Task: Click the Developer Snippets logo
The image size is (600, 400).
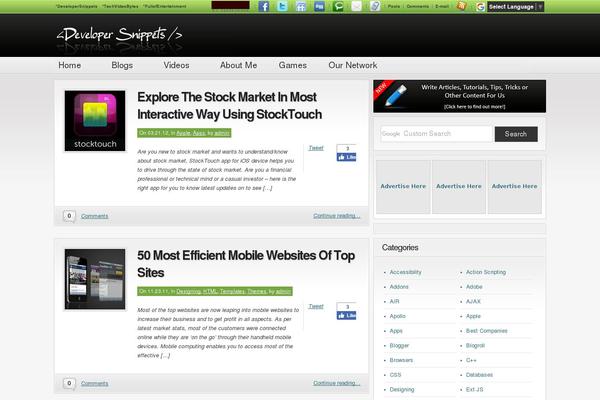Action: 119,35
